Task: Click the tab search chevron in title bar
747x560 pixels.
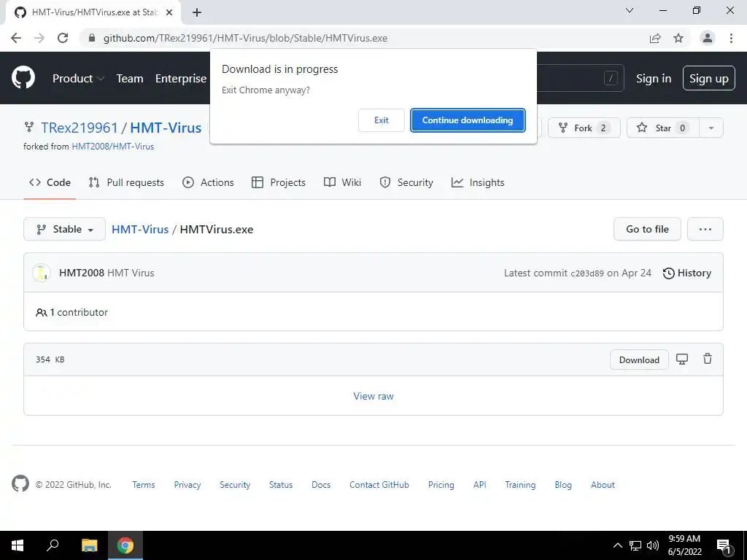Action: tap(630, 10)
